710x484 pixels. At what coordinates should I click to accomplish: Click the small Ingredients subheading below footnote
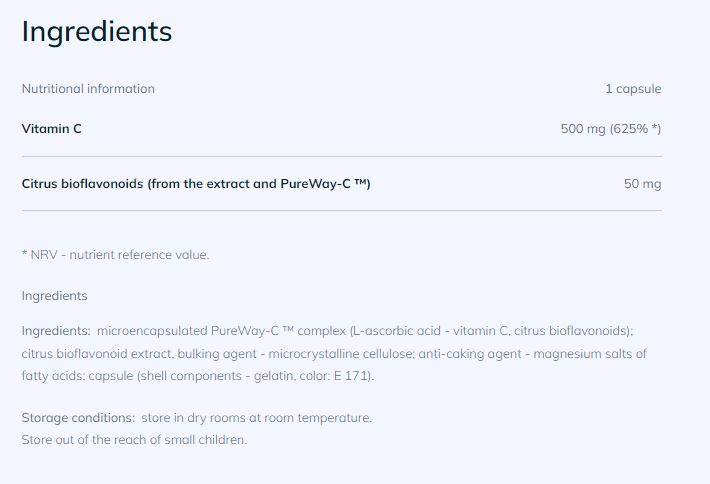point(54,296)
